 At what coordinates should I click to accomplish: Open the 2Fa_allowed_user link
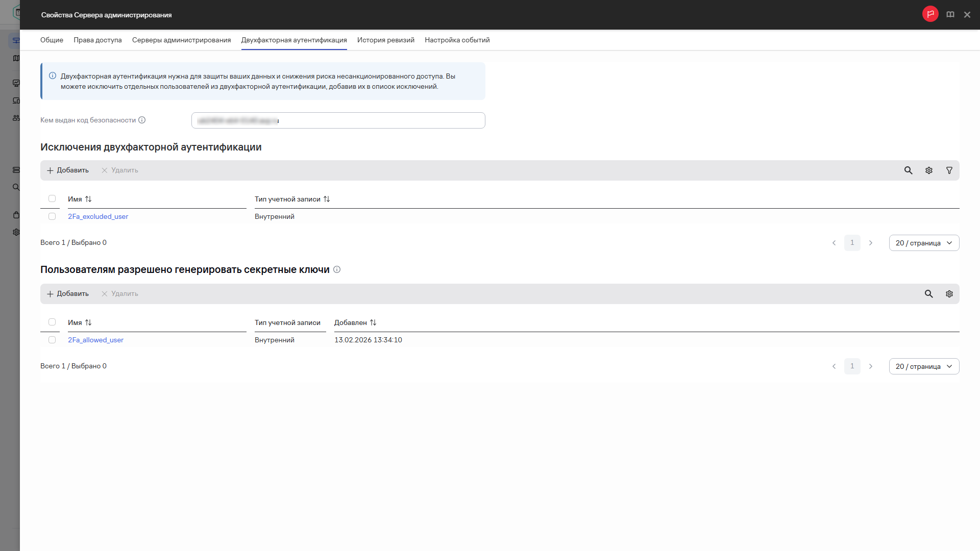[95, 340]
